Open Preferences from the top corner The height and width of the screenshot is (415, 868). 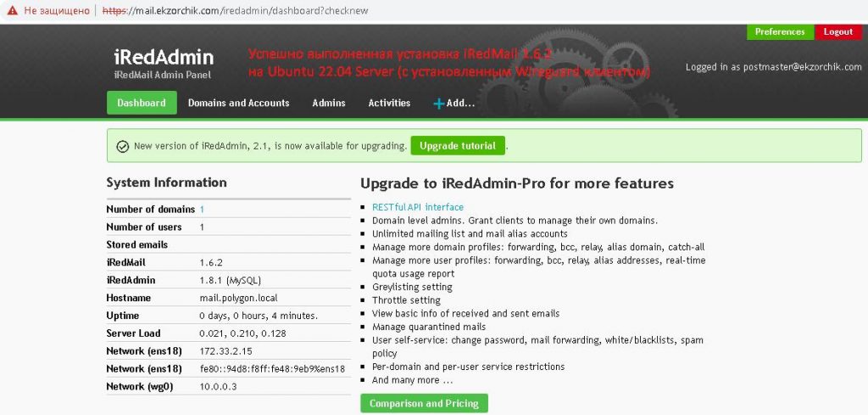coord(779,32)
